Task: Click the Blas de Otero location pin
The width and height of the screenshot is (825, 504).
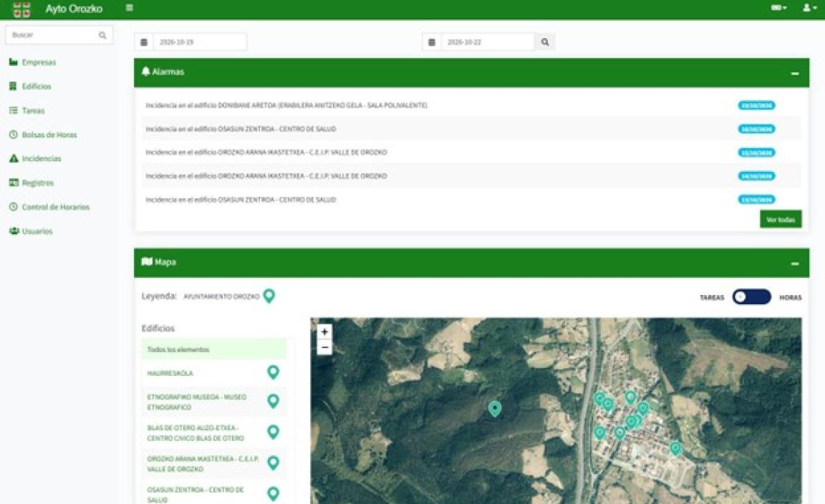Action: [273, 432]
